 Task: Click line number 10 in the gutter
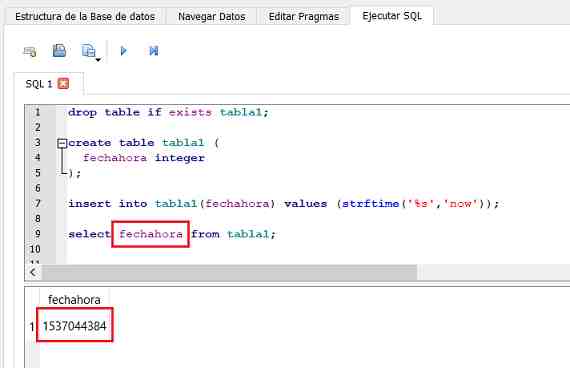point(35,249)
